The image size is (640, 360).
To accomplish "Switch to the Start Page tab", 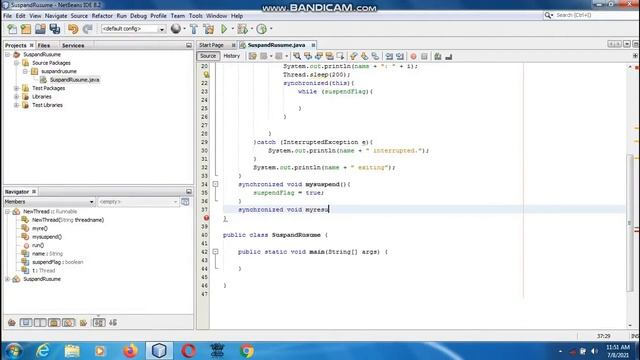I will tap(211, 45).
